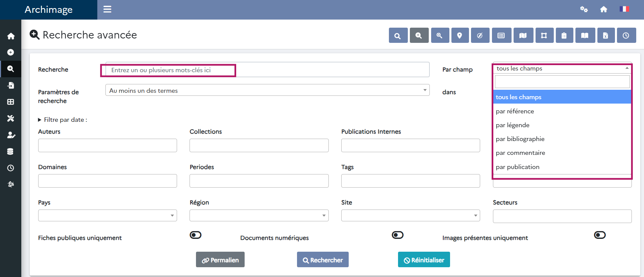Click the Auteurs input field
644x277 pixels.
[107, 145]
